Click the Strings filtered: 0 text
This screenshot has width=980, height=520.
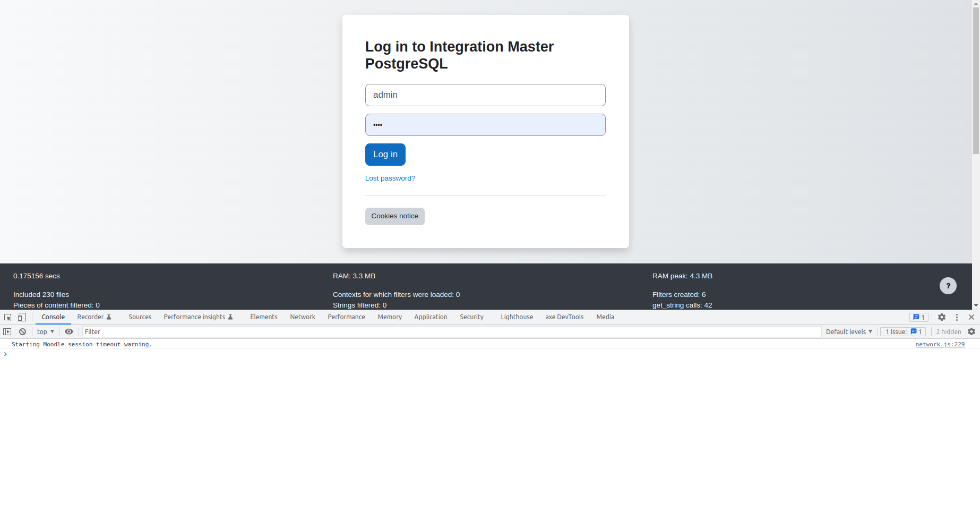click(359, 305)
